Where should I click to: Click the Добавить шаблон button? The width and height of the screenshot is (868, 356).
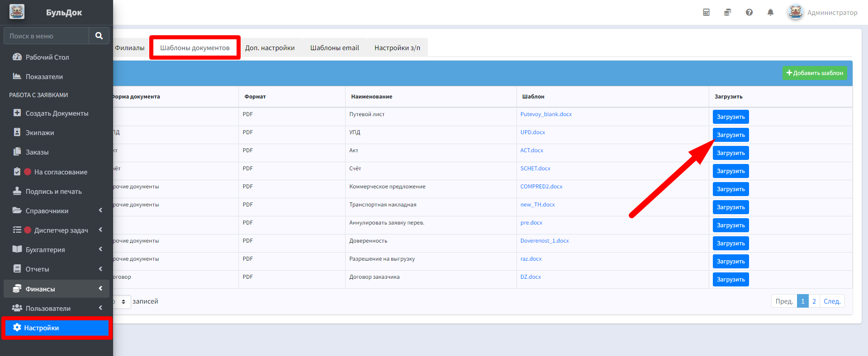pyautogui.click(x=815, y=73)
